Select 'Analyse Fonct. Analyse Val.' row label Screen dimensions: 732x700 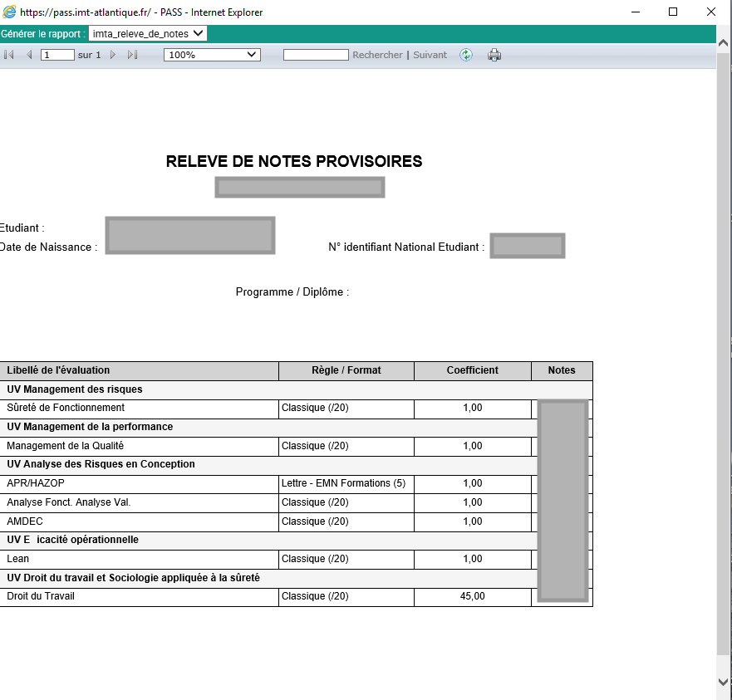click(69, 502)
